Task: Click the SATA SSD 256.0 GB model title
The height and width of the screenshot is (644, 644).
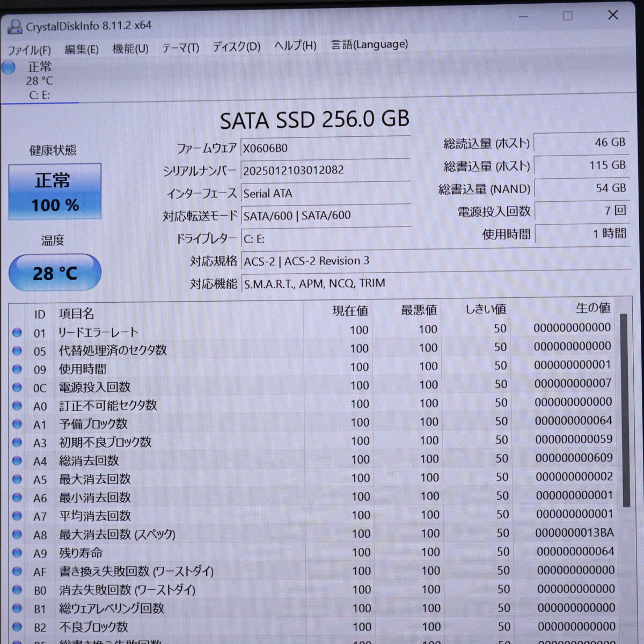Action: click(x=314, y=120)
